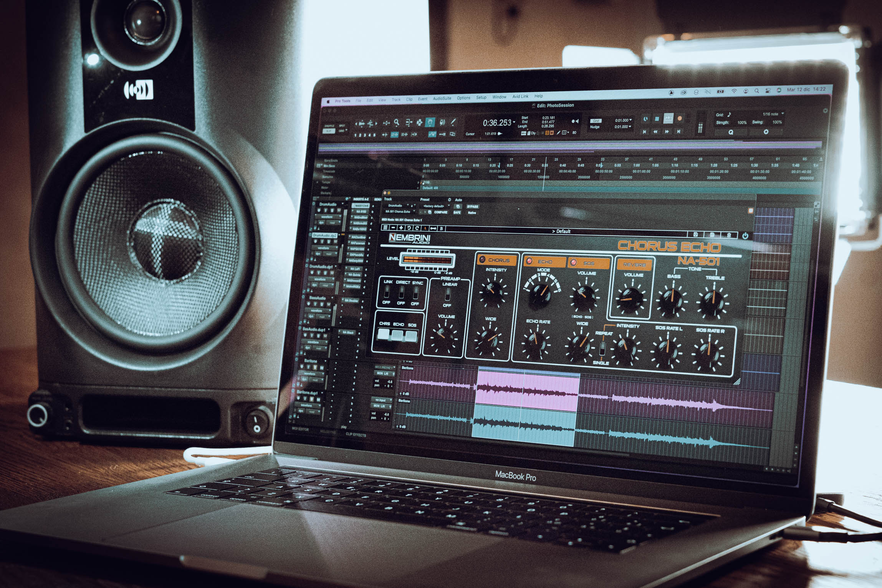The image size is (882, 588).
Task: Click the plugin minus zoom icon
Action: (393, 228)
